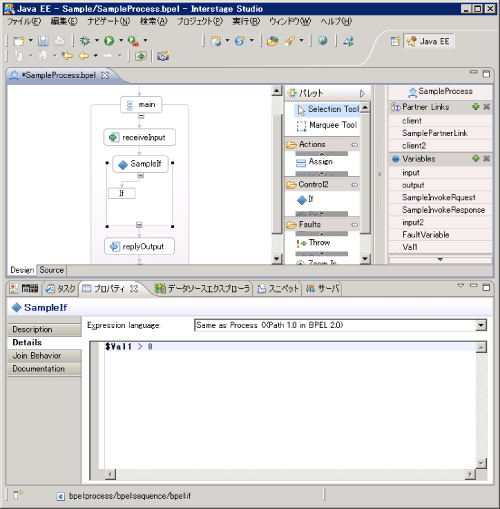
Task: Click the expression editor horizontal scrollbar
Action: click(x=290, y=474)
